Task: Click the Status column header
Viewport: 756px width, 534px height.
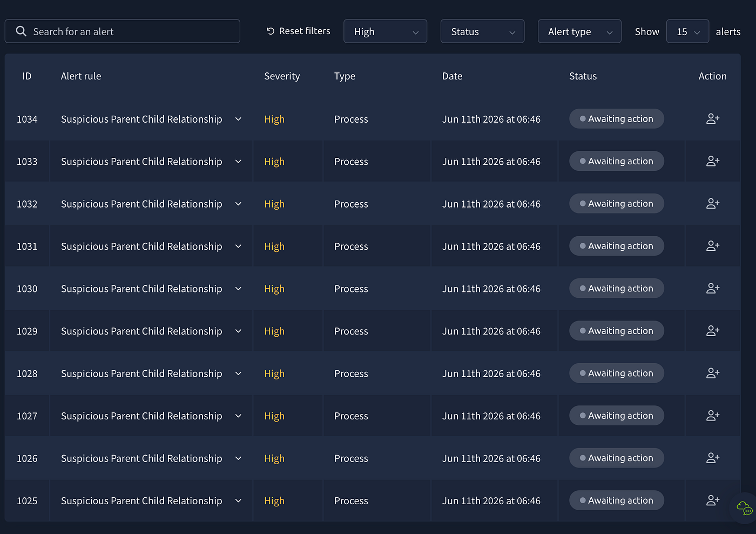Action: pyautogui.click(x=583, y=76)
